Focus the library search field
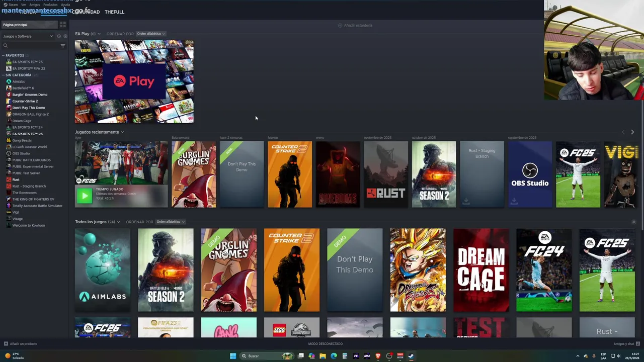Viewport: 644px width, 362px height. pos(30,46)
